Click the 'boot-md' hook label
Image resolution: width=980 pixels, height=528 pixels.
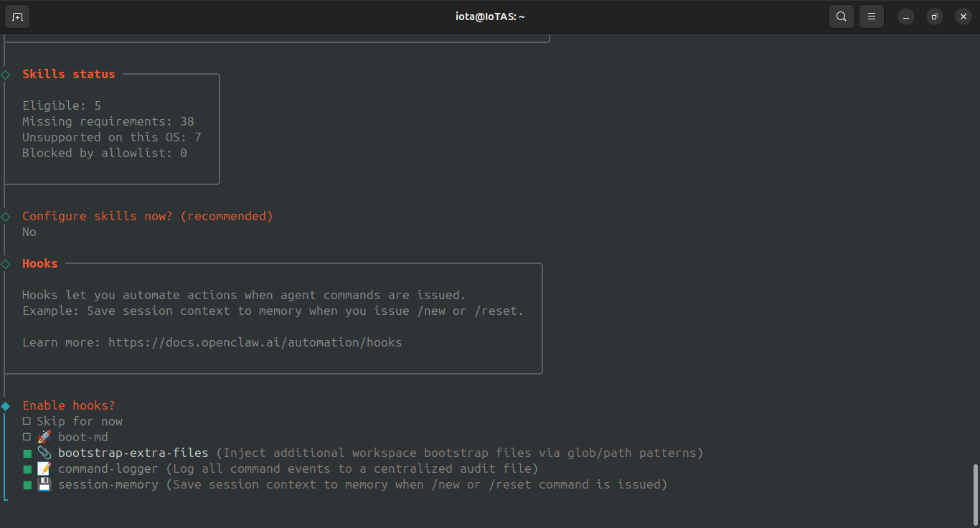click(x=83, y=437)
